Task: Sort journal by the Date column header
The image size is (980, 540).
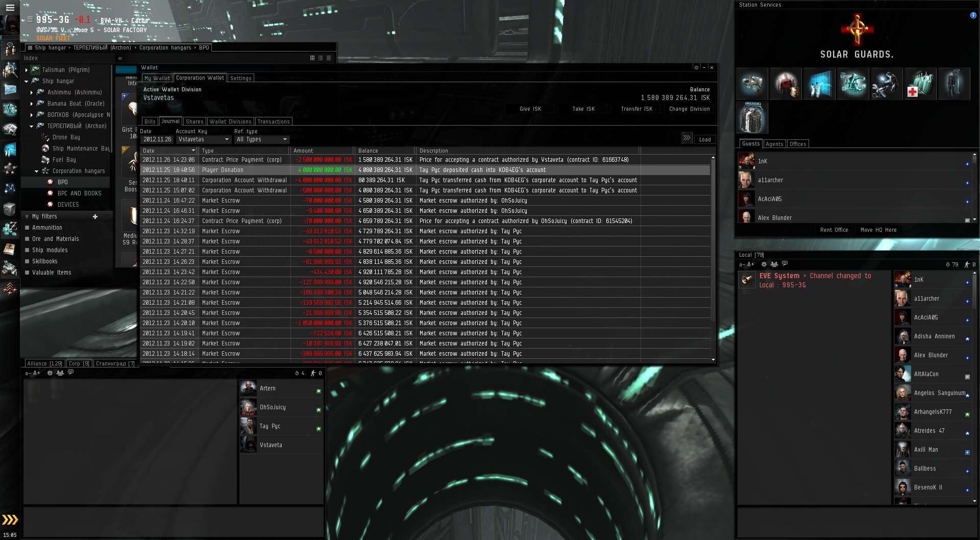Action: pos(169,151)
